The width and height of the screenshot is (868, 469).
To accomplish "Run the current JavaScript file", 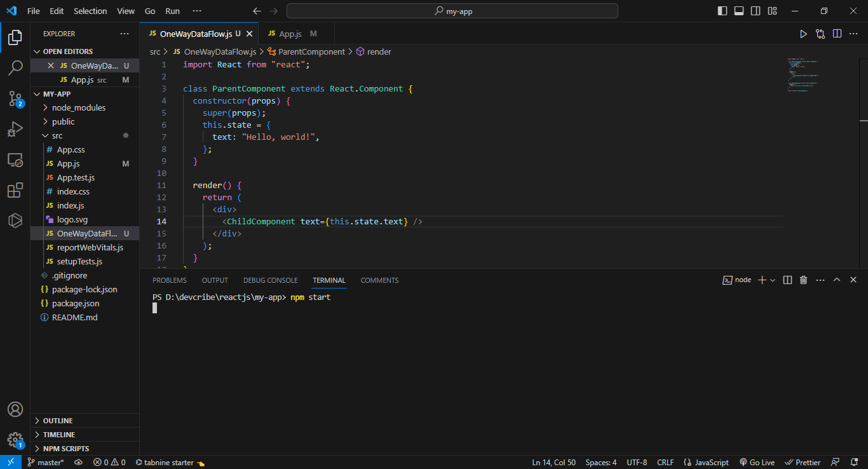I will (x=803, y=34).
